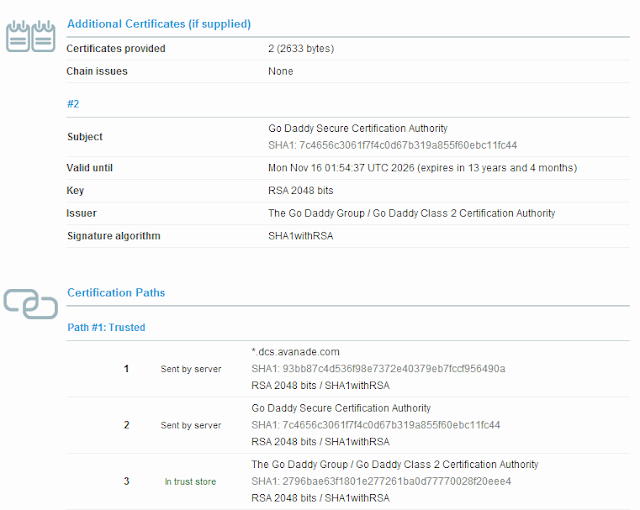Screen dimensions: 640x510
Task: Select the Signature algorithm value SHA1withRSA
Action: point(300,236)
